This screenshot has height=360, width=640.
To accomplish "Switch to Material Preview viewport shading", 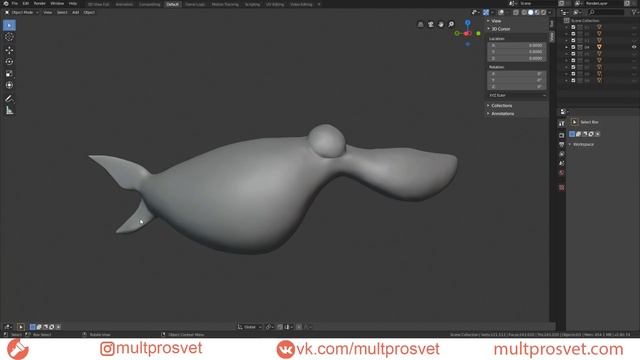I will tap(537, 13).
